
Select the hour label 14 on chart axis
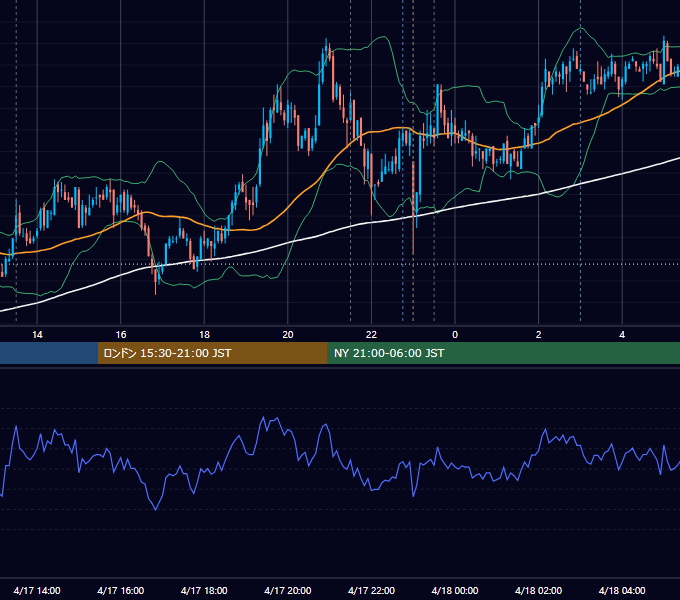click(x=37, y=335)
